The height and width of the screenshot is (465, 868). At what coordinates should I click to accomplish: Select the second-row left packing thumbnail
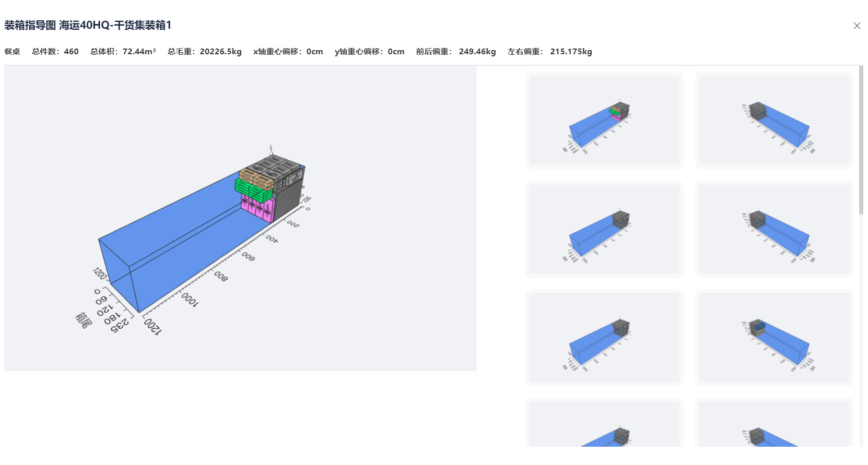click(x=604, y=229)
